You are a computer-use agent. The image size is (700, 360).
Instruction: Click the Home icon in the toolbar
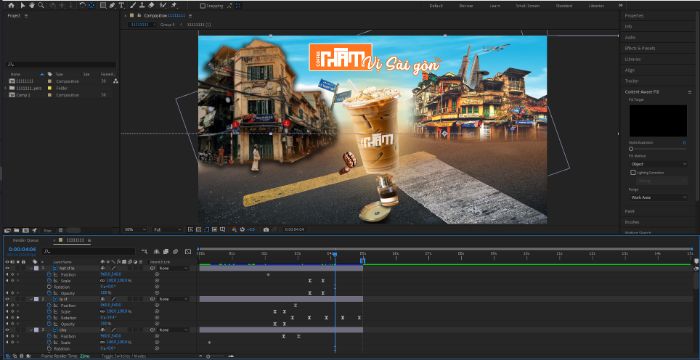(11, 5)
